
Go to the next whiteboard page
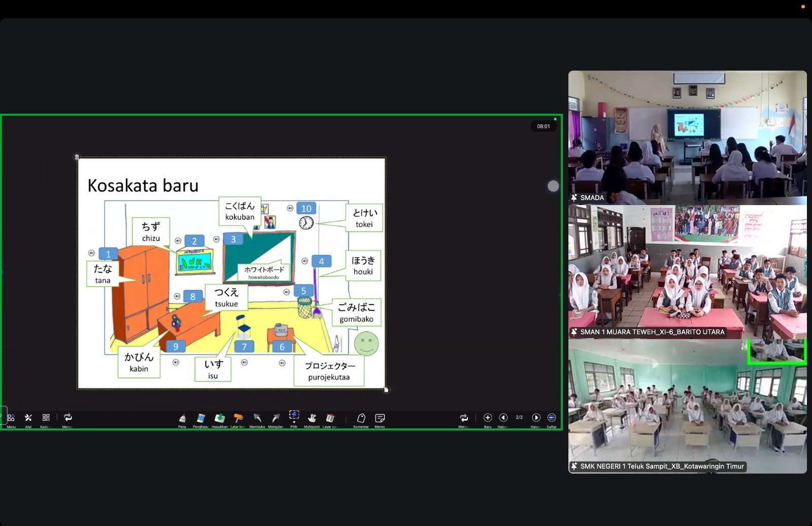pyautogui.click(x=536, y=418)
